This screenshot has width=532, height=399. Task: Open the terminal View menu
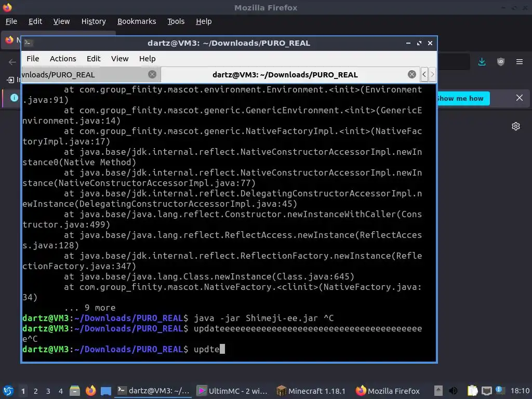120,59
